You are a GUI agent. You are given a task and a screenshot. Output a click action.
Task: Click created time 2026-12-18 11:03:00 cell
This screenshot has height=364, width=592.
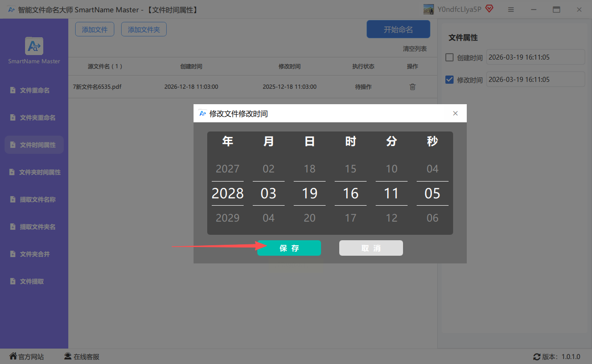(x=191, y=86)
